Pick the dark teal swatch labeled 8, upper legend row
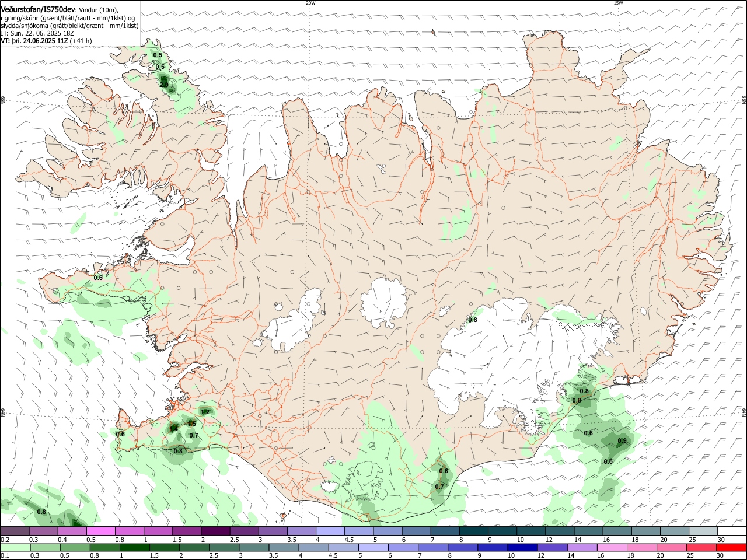This screenshot has width=747, height=560. (473, 531)
